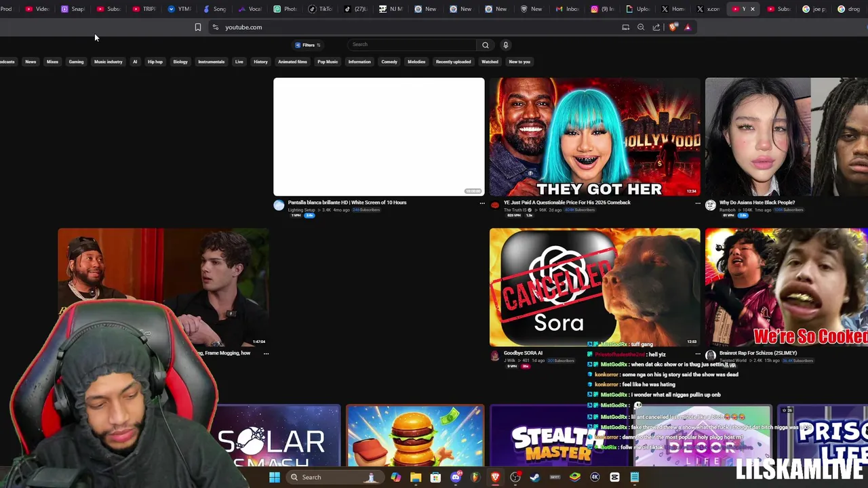Image resolution: width=868 pixels, height=488 pixels.
Task: Select the Mixes category chip
Action: (x=52, y=62)
